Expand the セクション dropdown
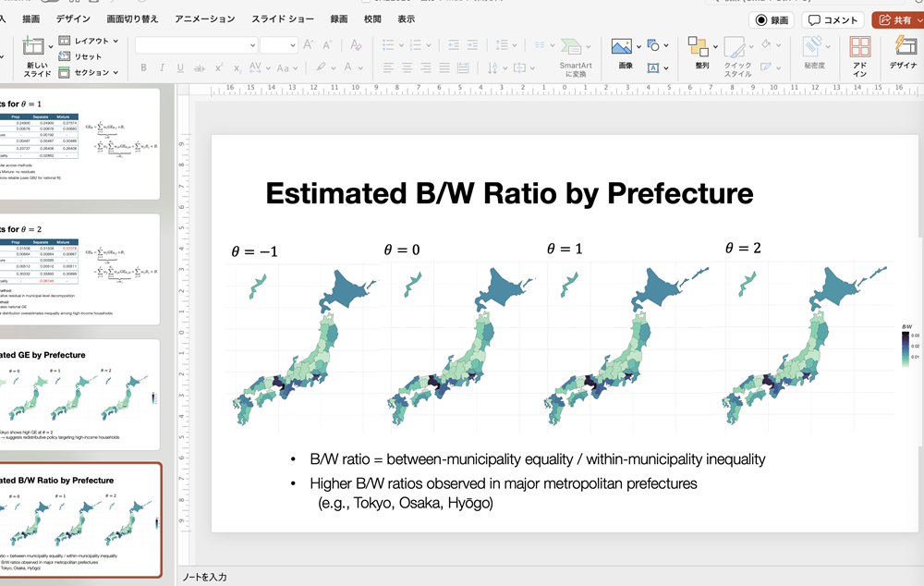Screen dimensions: 924x586 (x=90, y=72)
